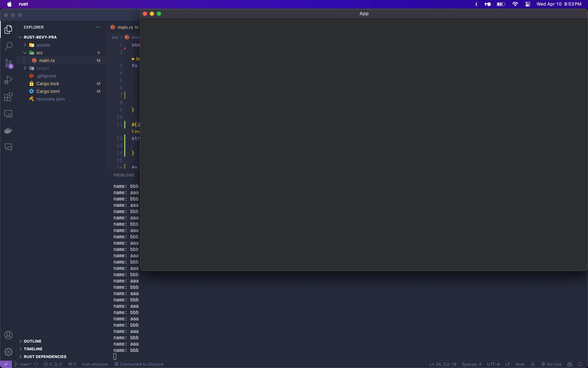Viewport: 588px width, 368px height.
Task: Click the synchronize changes icon in status bar
Action: [x=36, y=364]
